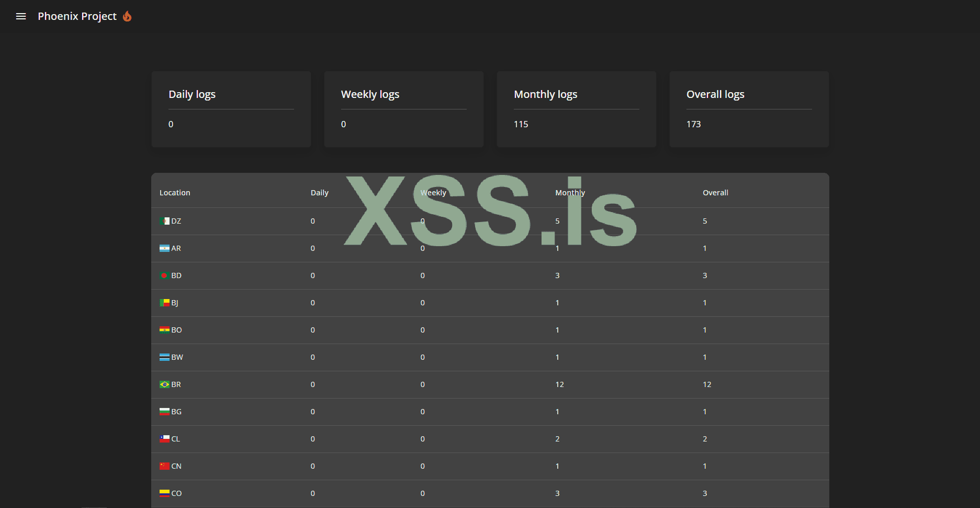
Task: Click the Weekly value 0 for BD
Action: 423,275
